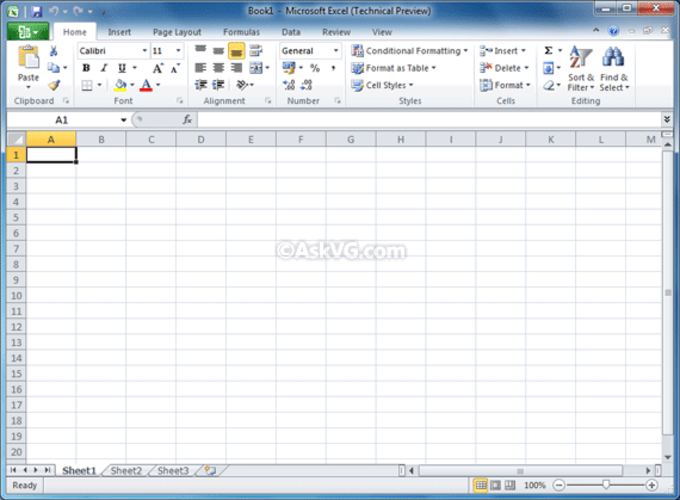Viewport: 680px width, 500px height.
Task: Click Increase Decimal icon
Action: click(x=289, y=85)
